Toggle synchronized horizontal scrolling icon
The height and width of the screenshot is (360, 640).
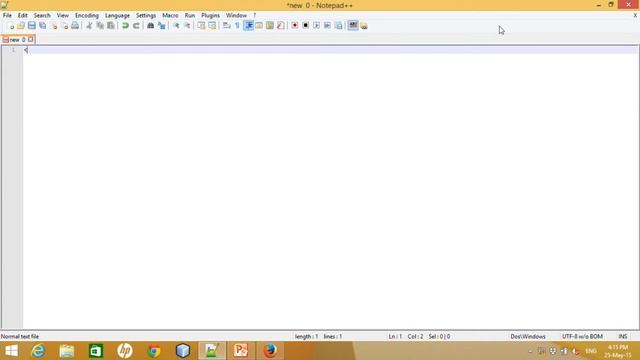212,26
